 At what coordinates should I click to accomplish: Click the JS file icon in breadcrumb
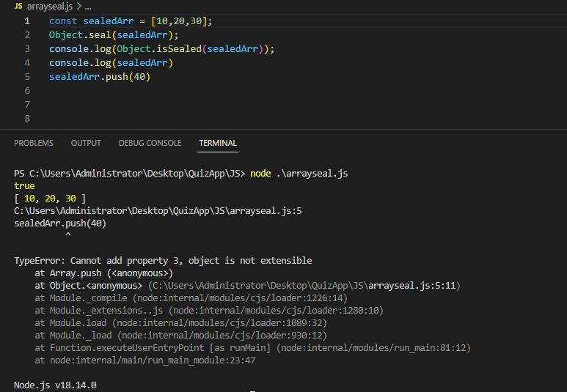(x=18, y=6)
